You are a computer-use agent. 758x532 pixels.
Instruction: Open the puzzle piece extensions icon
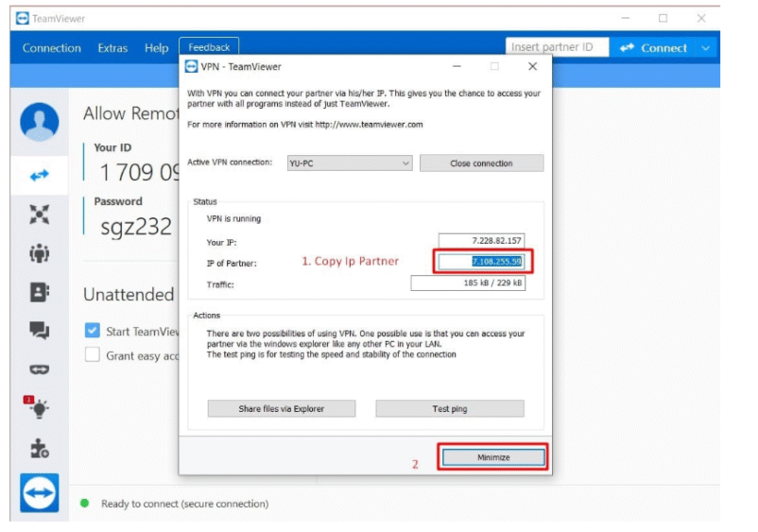coord(39,448)
